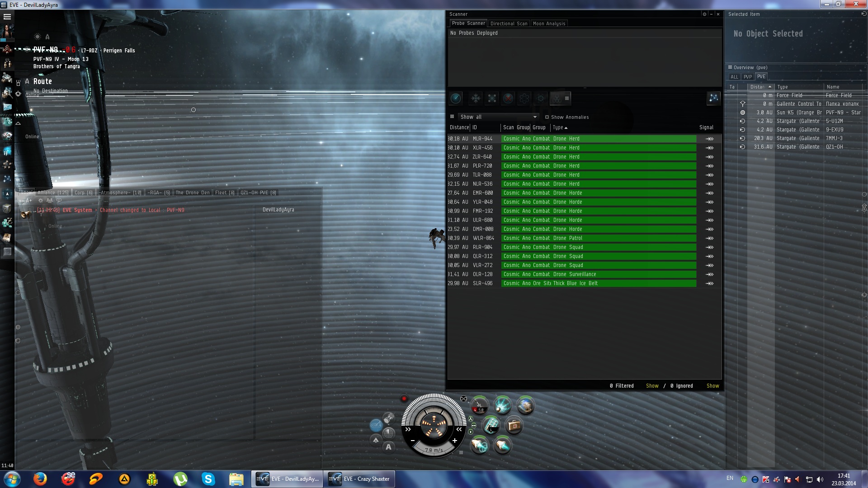Open the Neocom main menu icon
Image resolution: width=868 pixels, height=488 pixels.
[7, 17]
